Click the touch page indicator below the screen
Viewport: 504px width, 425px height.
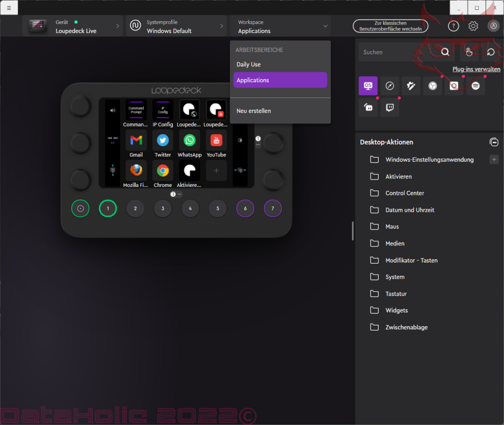(x=176, y=194)
